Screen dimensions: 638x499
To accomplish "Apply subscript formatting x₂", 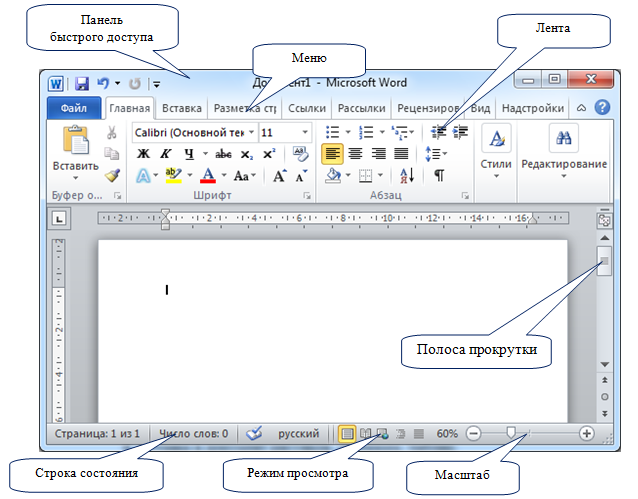I will [x=246, y=154].
